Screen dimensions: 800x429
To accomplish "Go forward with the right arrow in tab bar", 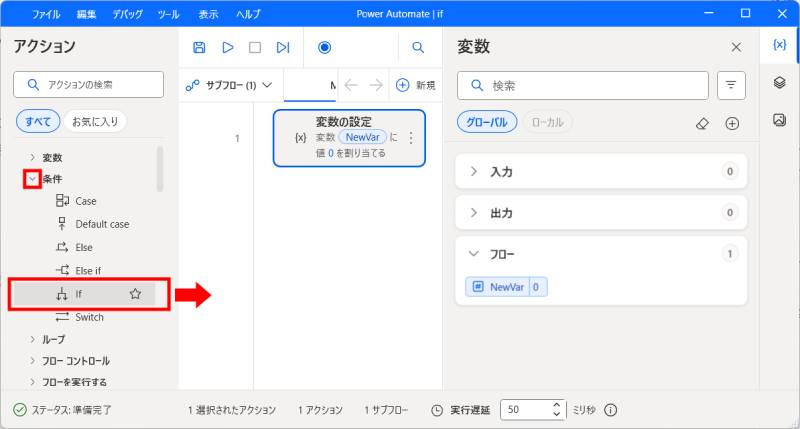I will (376, 85).
